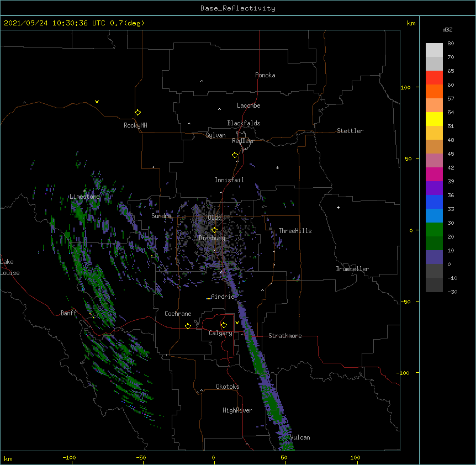This screenshot has height=465, width=476.
Task: Click the Banff town label
Action: [x=68, y=313]
